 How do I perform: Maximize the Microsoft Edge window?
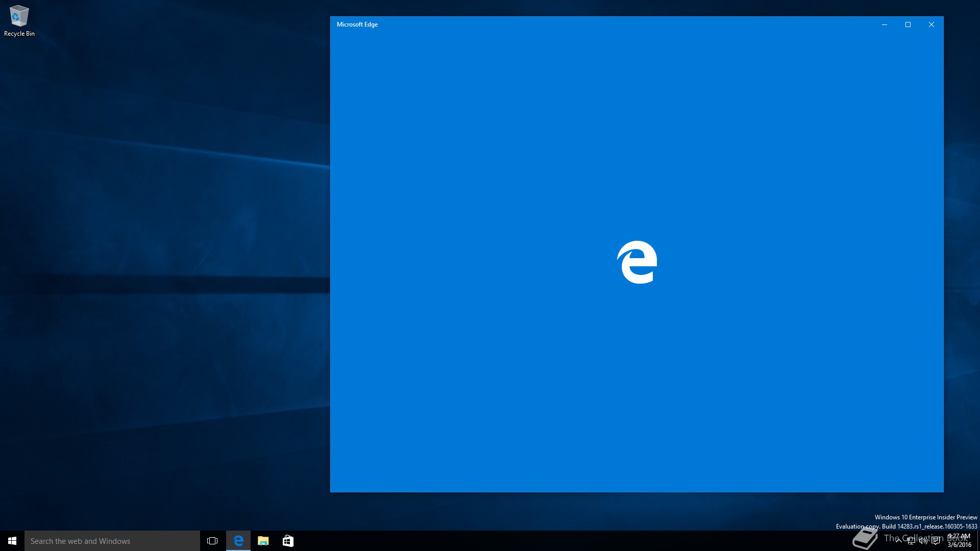[908, 24]
